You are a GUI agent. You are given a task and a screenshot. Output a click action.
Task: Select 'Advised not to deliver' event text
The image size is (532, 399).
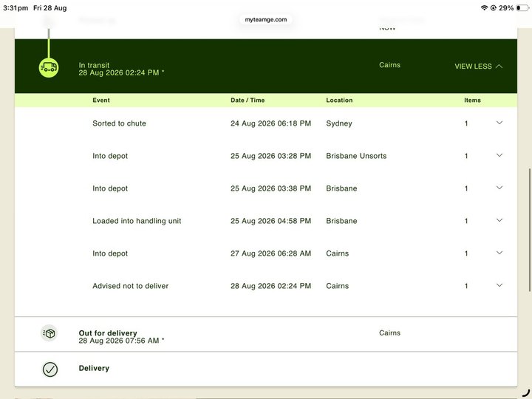pos(130,286)
